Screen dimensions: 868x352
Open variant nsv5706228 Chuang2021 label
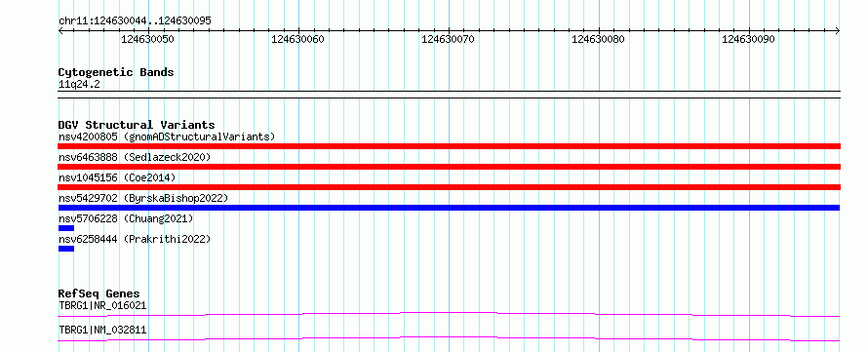126,218
